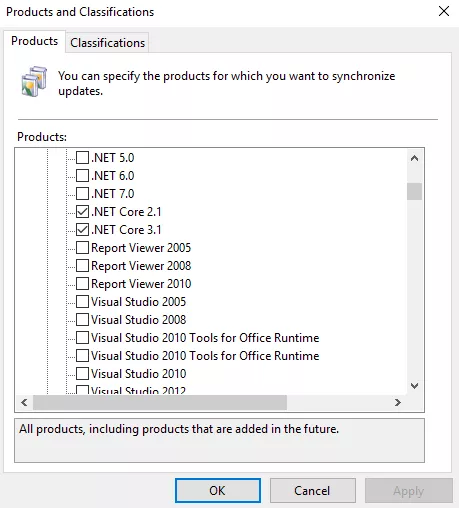Image resolution: width=459 pixels, height=508 pixels.
Task: Enable the Report Viewer 2010 checkbox
Action: [82, 283]
